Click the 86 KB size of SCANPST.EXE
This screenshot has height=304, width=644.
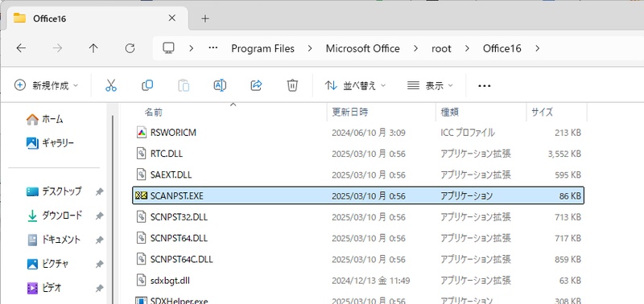[570, 196]
